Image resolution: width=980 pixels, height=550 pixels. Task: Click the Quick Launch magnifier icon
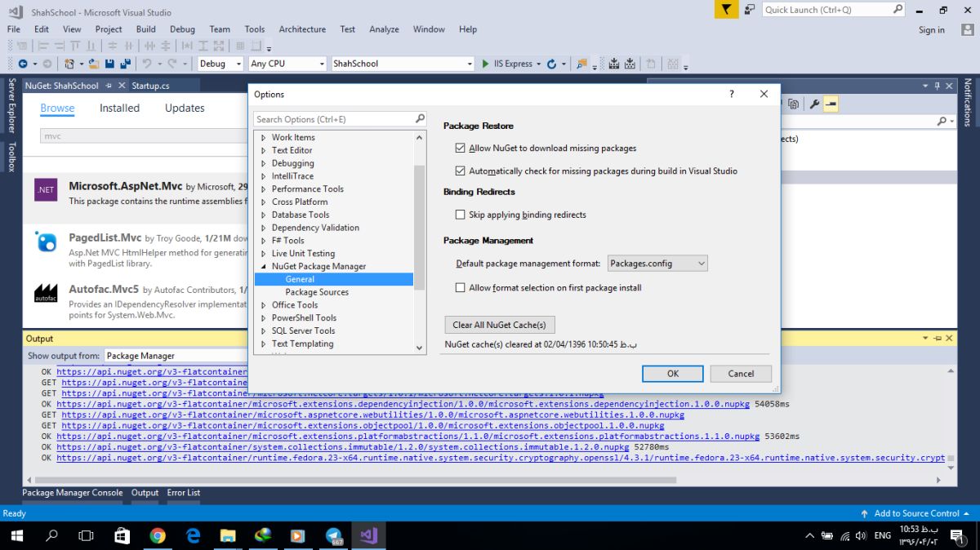[x=898, y=10]
